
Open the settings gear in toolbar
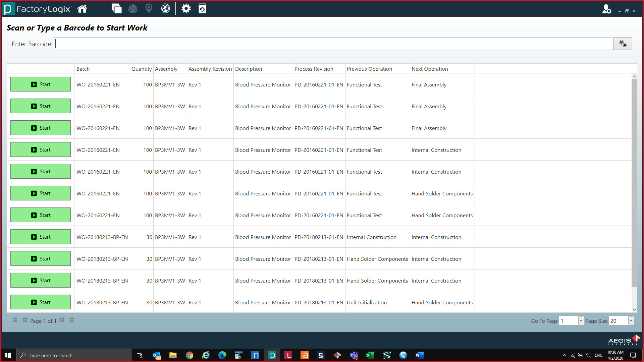tap(186, 9)
